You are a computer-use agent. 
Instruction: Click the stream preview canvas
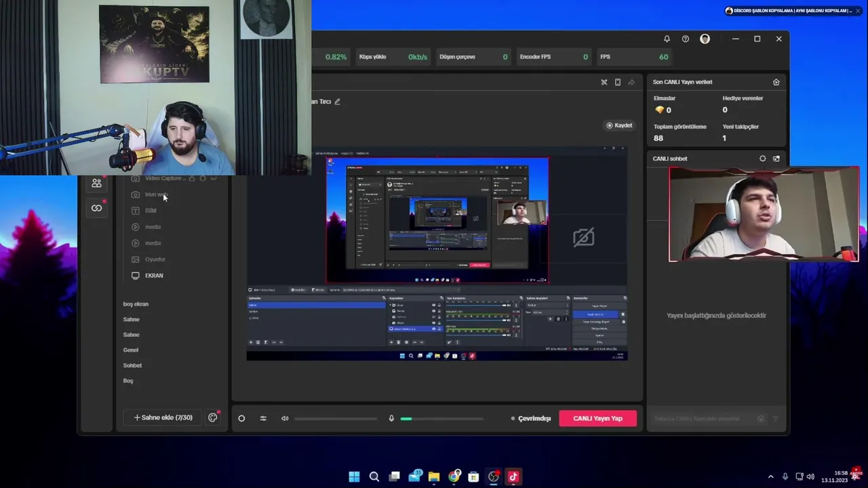tap(437, 253)
